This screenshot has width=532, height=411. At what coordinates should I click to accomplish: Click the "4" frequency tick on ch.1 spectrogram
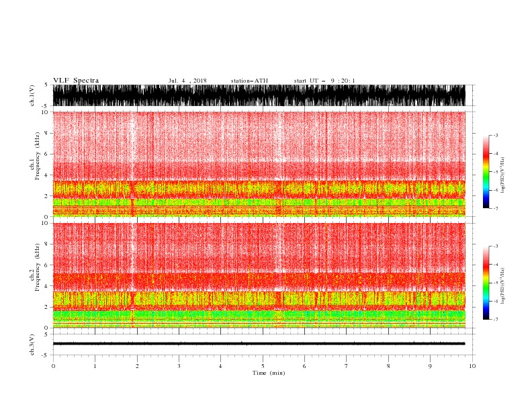point(47,175)
